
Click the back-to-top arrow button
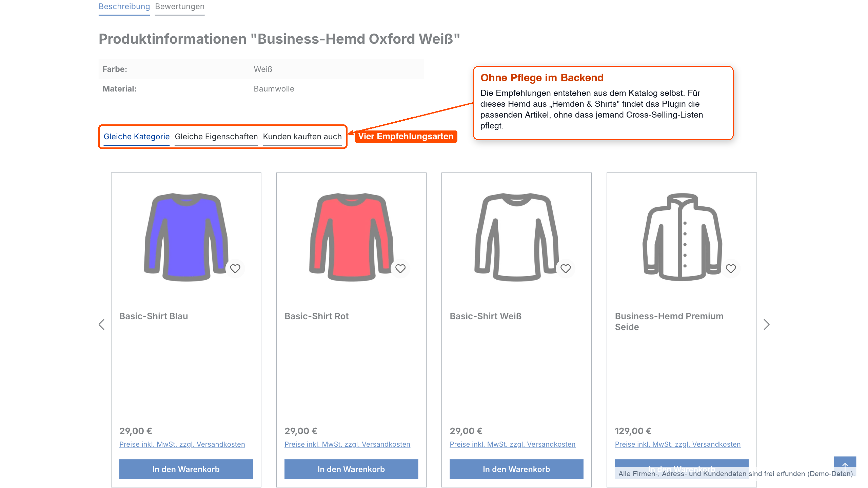pyautogui.click(x=845, y=466)
